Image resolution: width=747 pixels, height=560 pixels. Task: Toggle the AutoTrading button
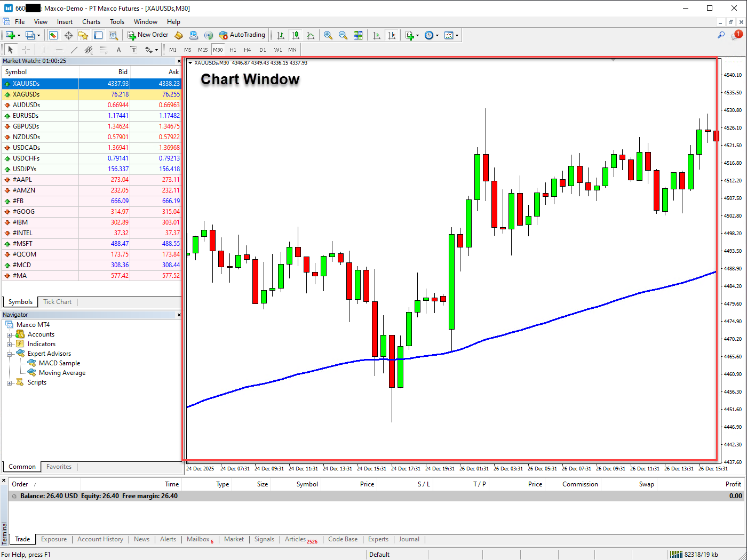click(x=242, y=35)
